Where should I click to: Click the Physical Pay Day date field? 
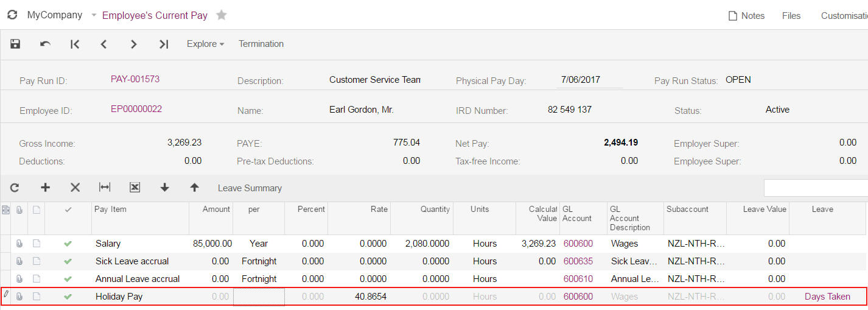coord(589,80)
